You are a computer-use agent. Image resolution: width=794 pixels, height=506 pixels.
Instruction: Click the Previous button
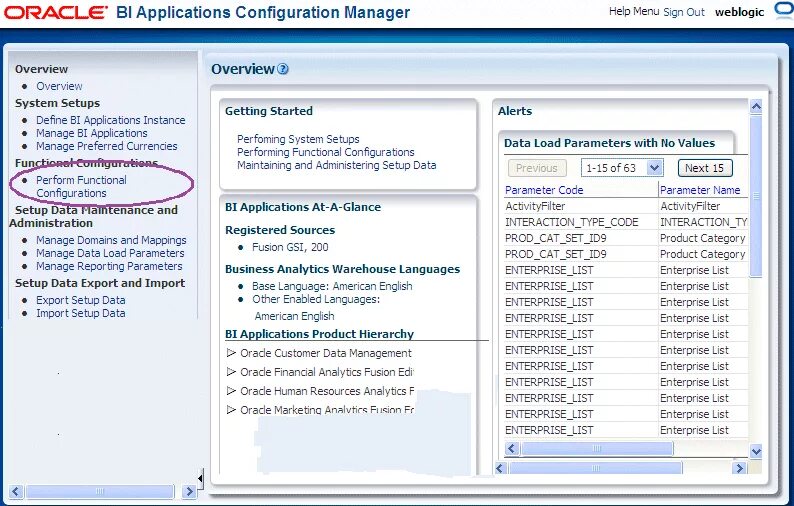[x=537, y=168]
